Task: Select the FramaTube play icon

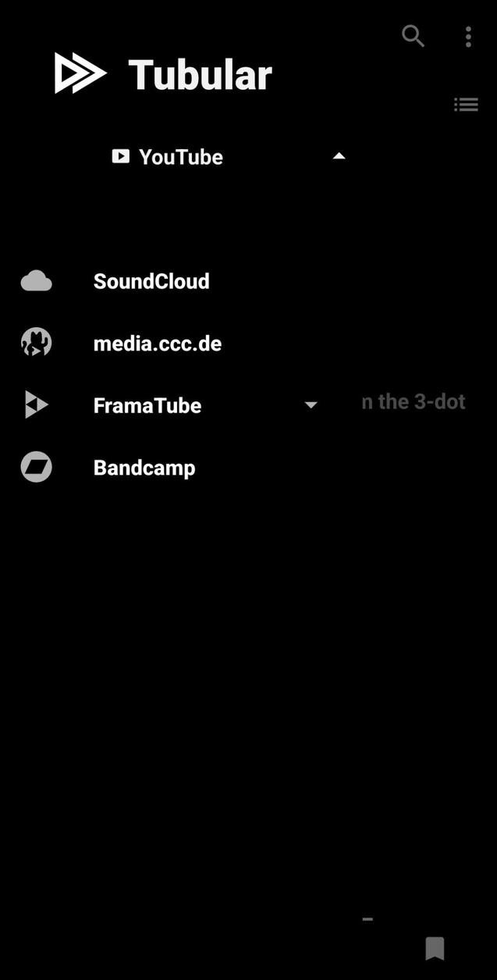Action: [36, 404]
